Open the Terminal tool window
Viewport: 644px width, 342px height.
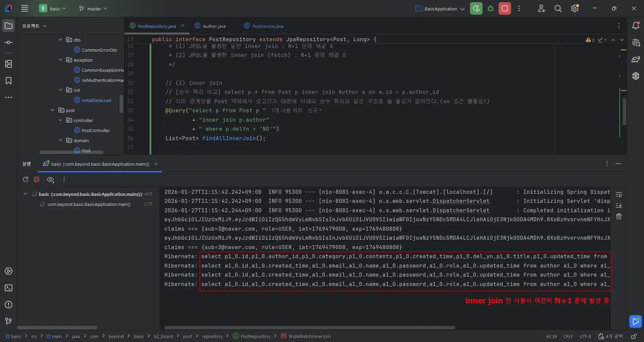(x=9, y=288)
